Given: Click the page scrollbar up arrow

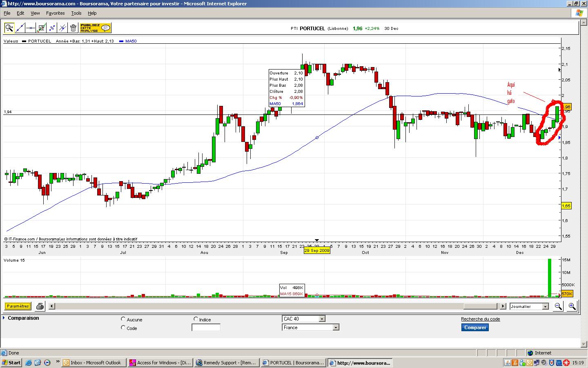Looking at the screenshot, I should pos(584,22).
